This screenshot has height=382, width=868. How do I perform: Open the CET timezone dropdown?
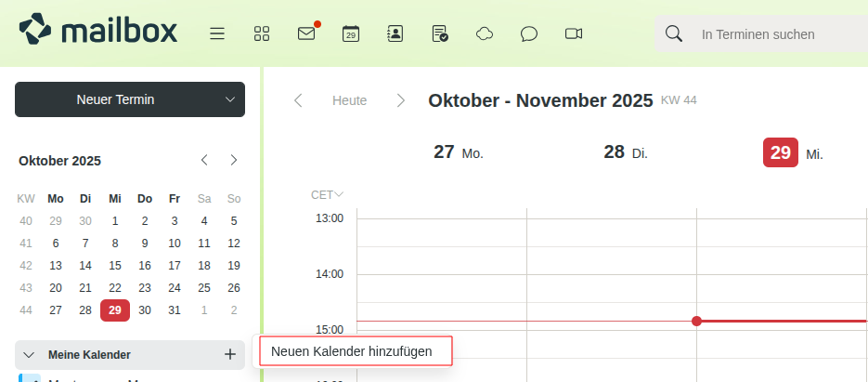[328, 194]
